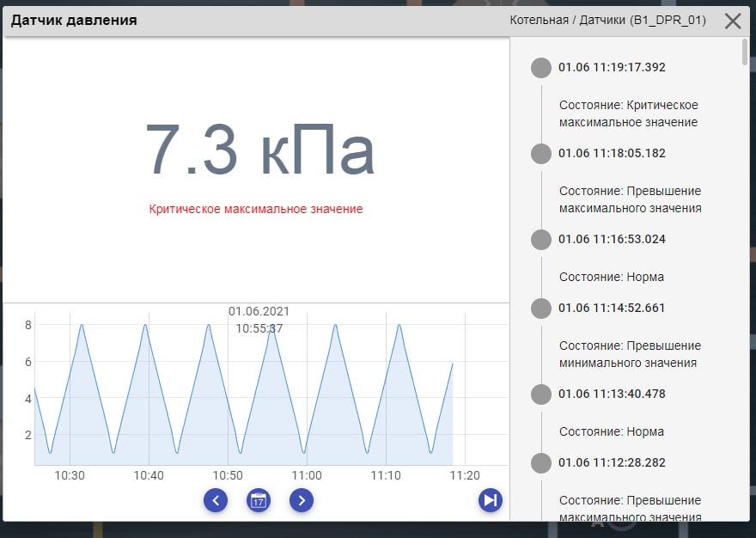Select event marker at 01.06 11:14:52.661
756x538 pixels.
541,309
